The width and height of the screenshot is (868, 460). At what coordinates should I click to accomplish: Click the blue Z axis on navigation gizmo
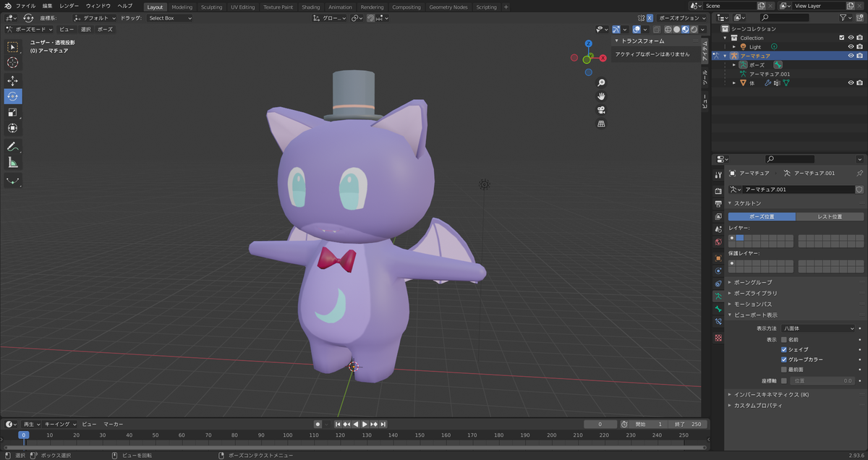coord(589,43)
